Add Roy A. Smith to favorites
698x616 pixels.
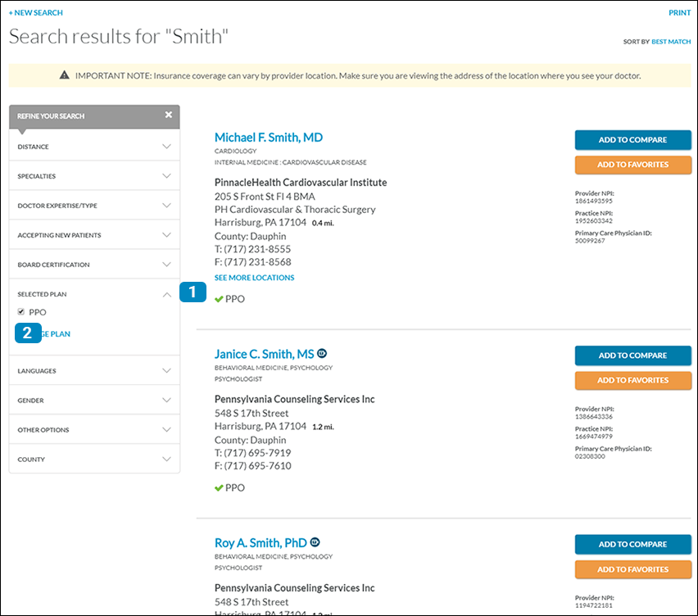tap(632, 568)
